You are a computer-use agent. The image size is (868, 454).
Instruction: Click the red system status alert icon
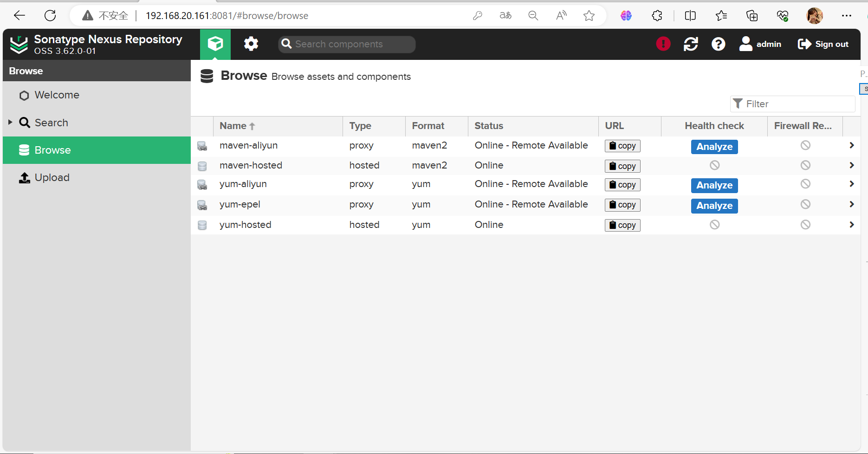663,44
